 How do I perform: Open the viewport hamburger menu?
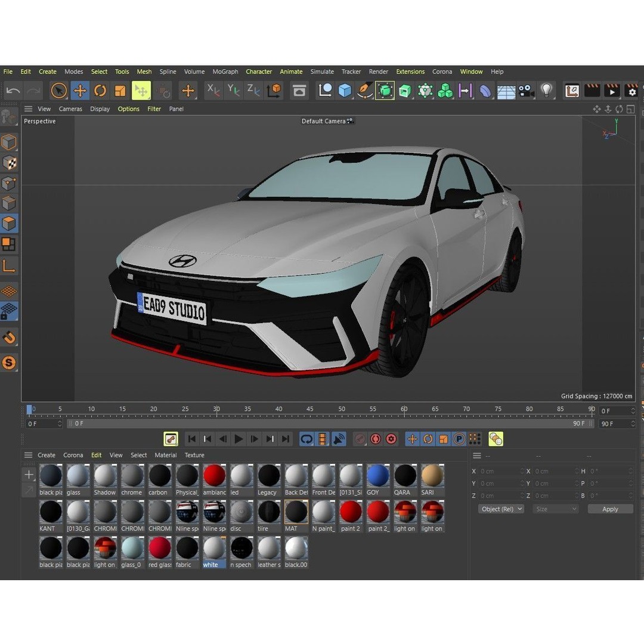coord(29,109)
